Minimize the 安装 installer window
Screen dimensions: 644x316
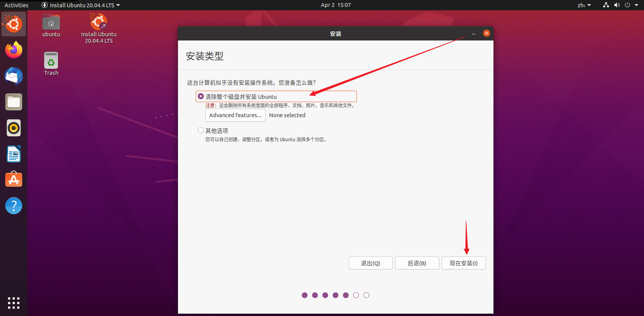pyautogui.click(x=474, y=34)
